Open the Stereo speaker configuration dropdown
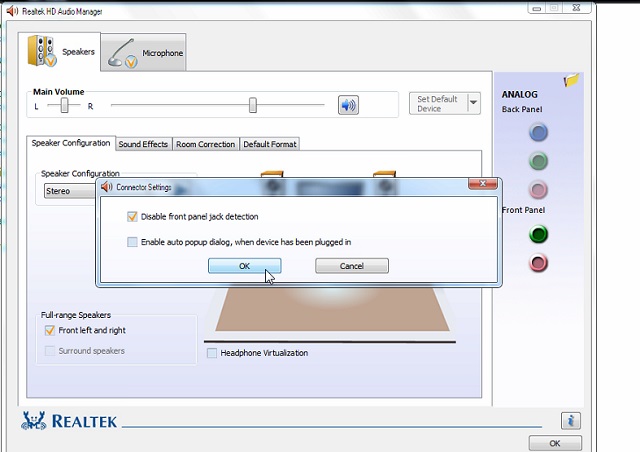The width and height of the screenshot is (640, 452). coord(70,190)
